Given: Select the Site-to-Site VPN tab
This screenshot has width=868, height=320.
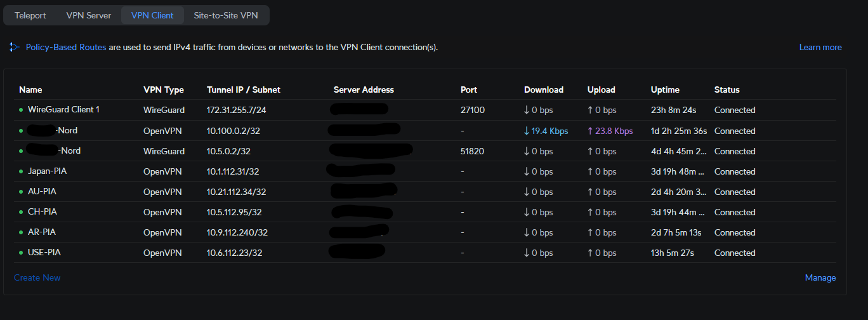Looking at the screenshot, I should tap(226, 15).
